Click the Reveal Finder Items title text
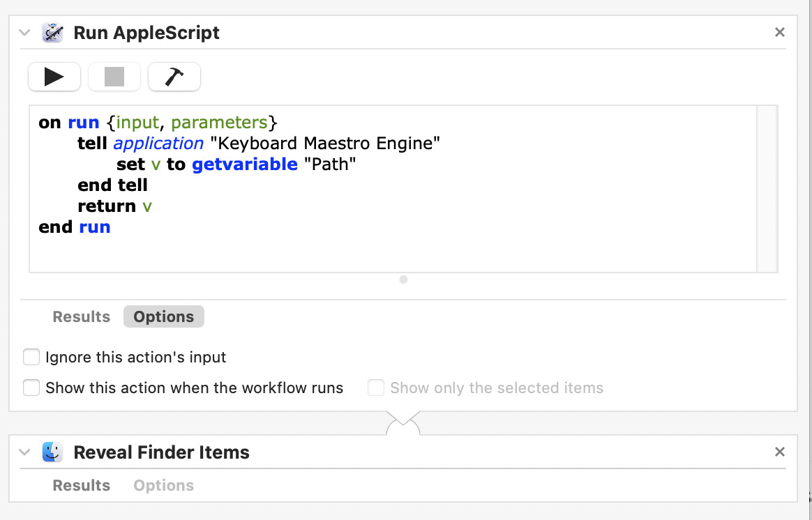Viewport: 812px width, 520px height. pos(162,452)
